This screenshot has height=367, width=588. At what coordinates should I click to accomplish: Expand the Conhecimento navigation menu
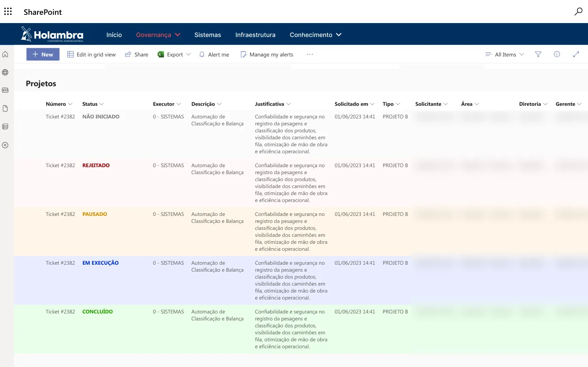(316, 35)
